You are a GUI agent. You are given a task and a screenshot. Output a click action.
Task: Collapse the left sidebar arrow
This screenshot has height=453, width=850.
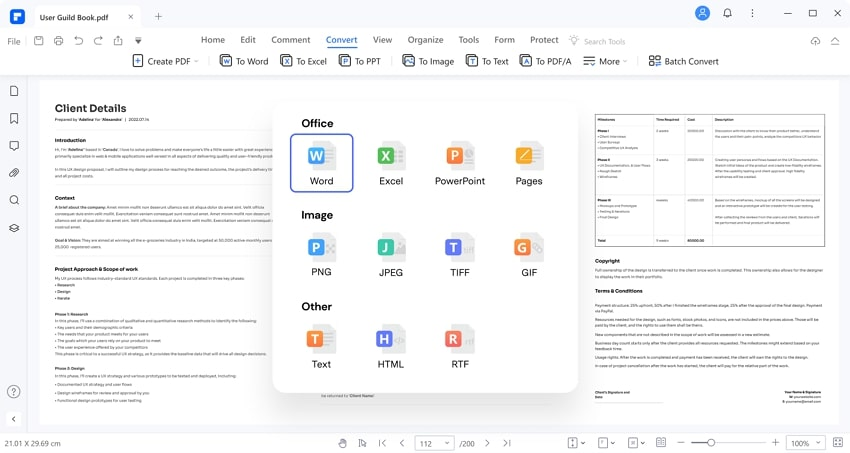[14, 419]
